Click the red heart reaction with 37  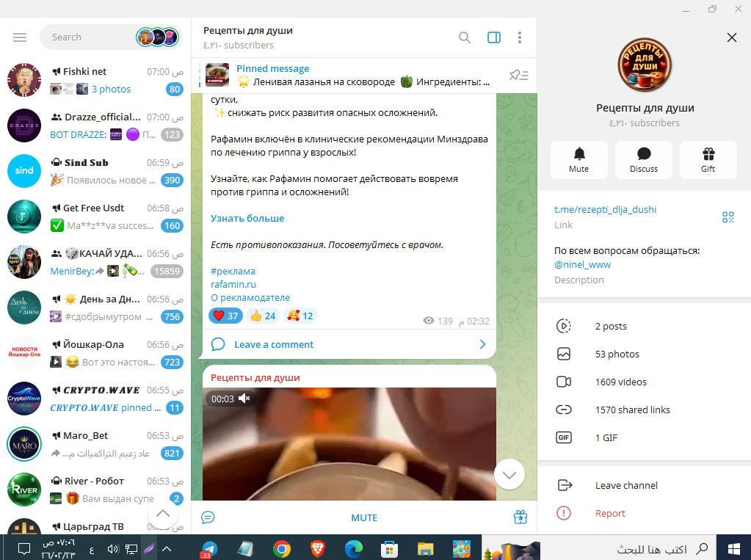225,316
